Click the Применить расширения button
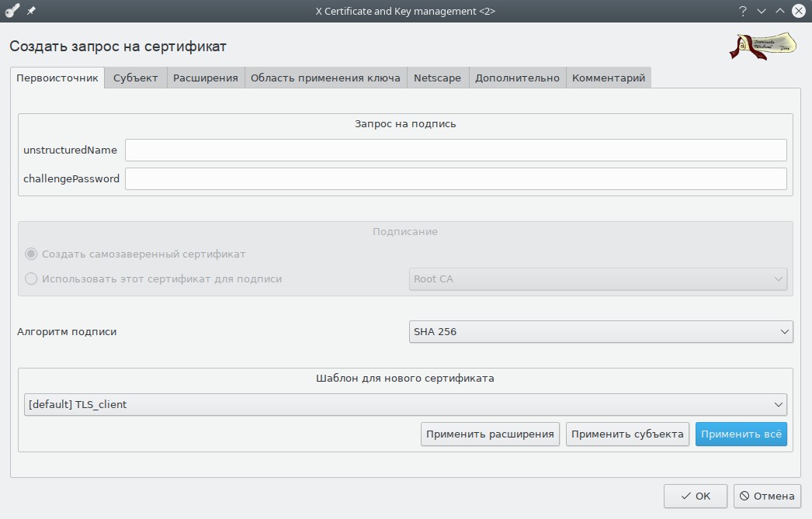This screenshot has width=812, height=519. [x=491, y=434]
